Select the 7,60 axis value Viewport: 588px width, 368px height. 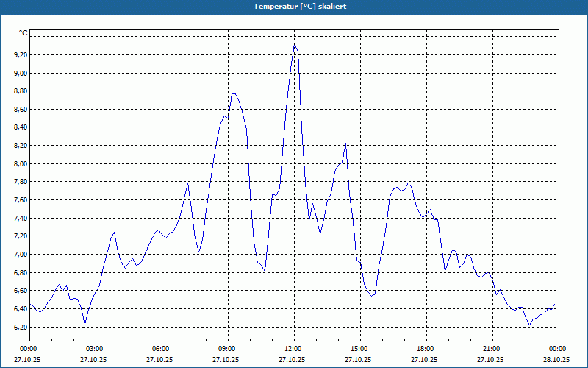tap(21, 200)
